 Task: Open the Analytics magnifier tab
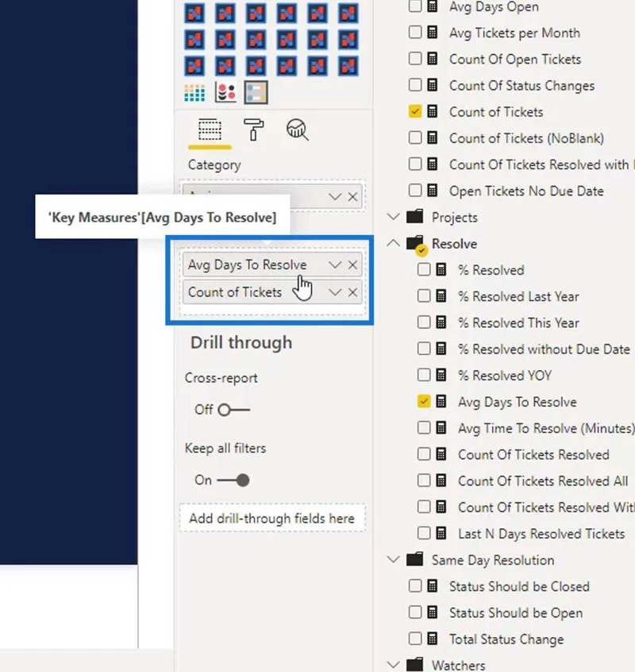point(297,129)
